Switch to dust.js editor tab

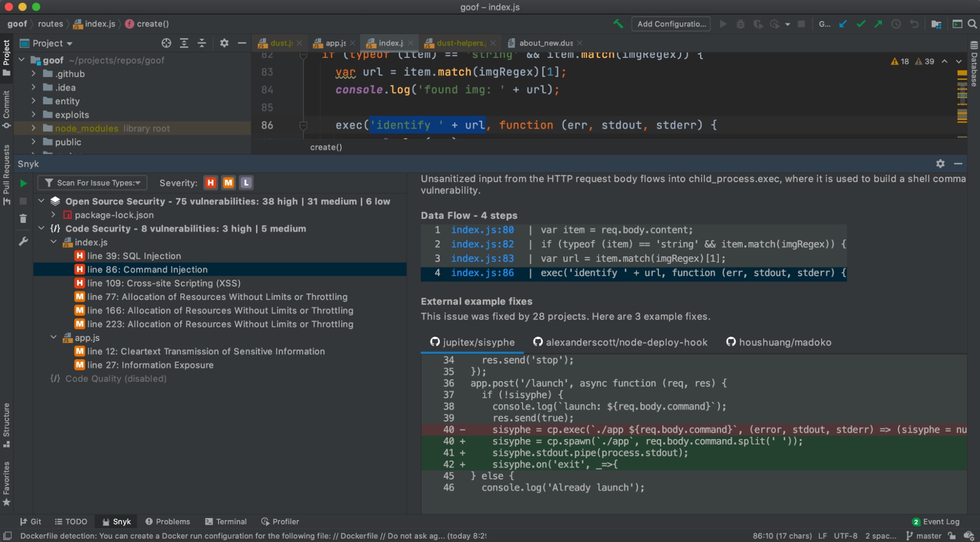(x=280, y=43)
